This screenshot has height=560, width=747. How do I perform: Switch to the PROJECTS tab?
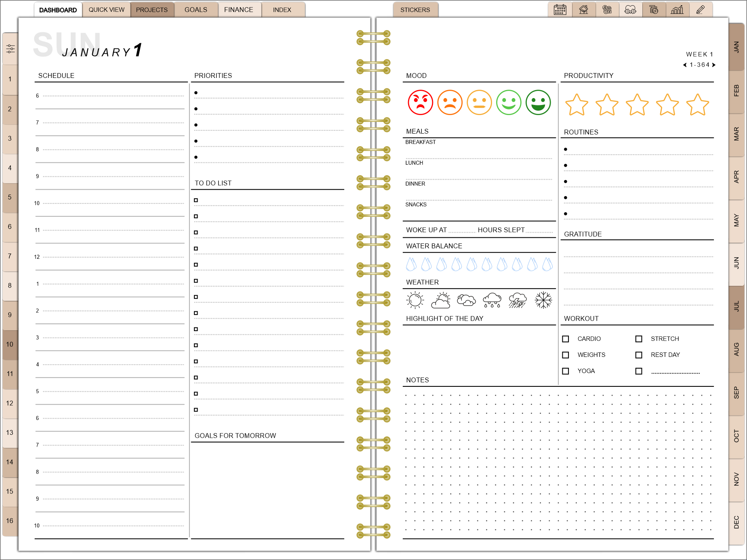pyautogui.click(x=152, y=10)
